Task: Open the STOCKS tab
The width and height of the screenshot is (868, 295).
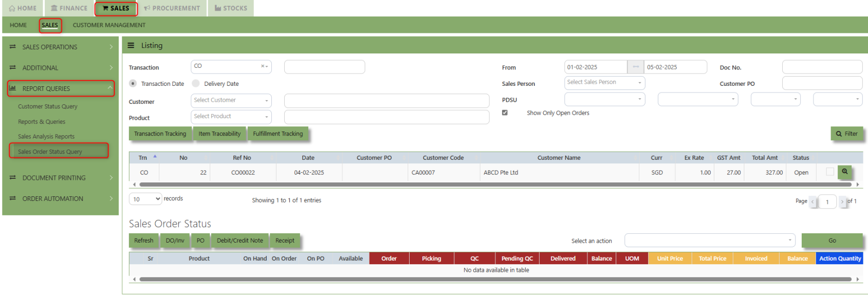Action: point(231,8)
